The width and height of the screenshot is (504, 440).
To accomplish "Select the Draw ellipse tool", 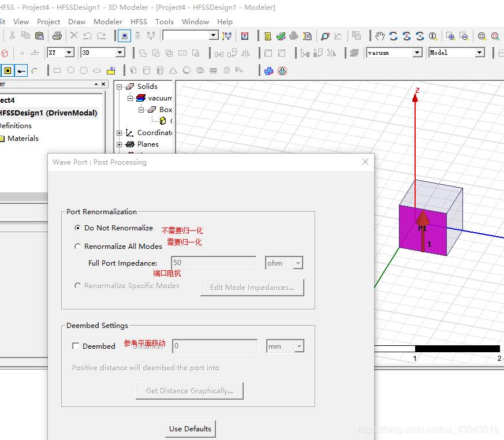I will point(97,70).
